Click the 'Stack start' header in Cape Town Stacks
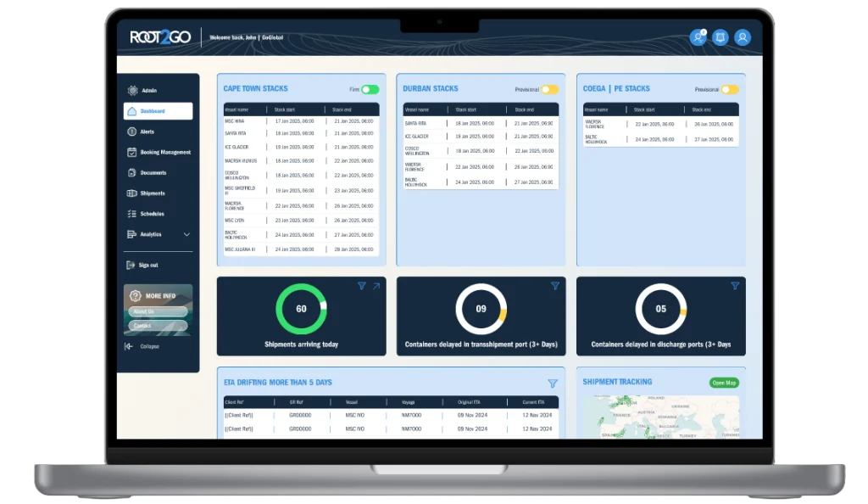Viewport: 868px width, 504px height. pyautogui.click(x=285, y=109)
